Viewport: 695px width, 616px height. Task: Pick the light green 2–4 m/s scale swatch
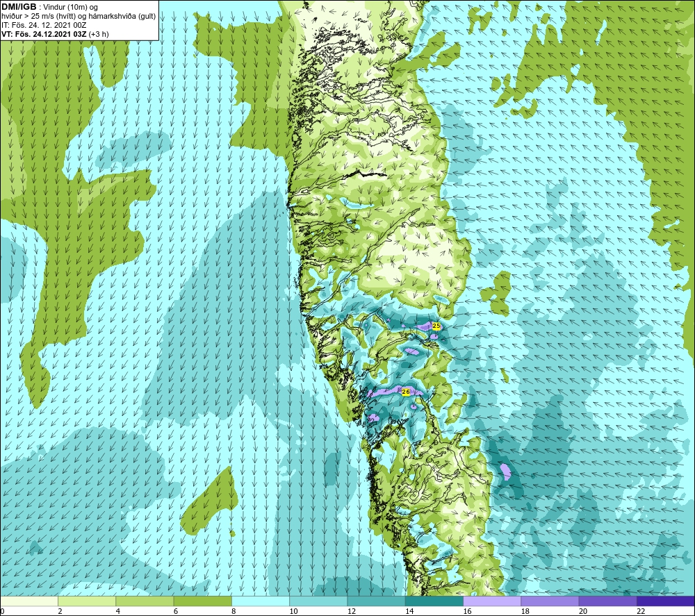tap(87, 601)
